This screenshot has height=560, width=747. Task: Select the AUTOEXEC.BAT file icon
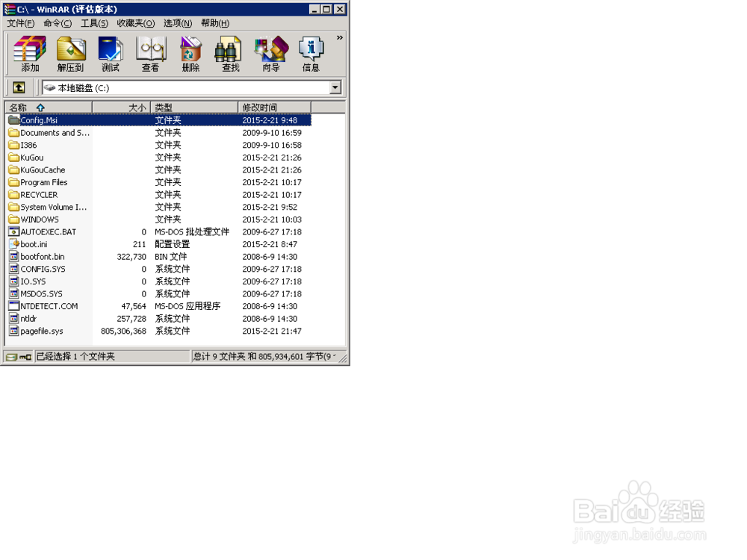point(13,231)
